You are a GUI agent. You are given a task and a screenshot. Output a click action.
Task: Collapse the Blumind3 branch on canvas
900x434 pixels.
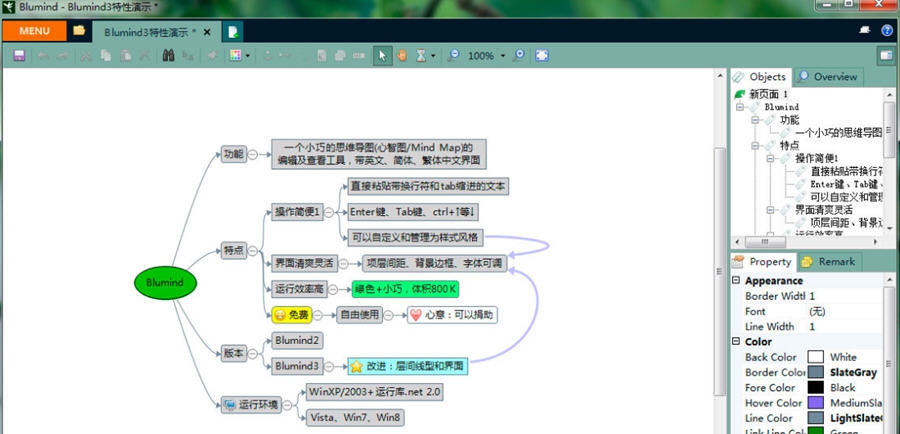(x=329, y=366)
